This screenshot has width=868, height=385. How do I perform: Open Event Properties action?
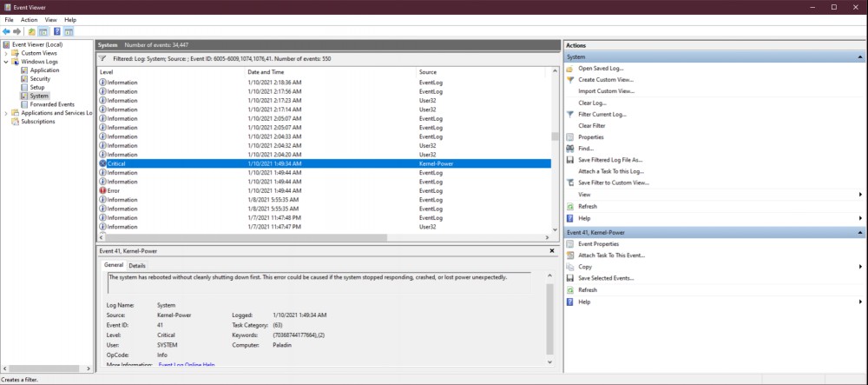tap(598, 243)
